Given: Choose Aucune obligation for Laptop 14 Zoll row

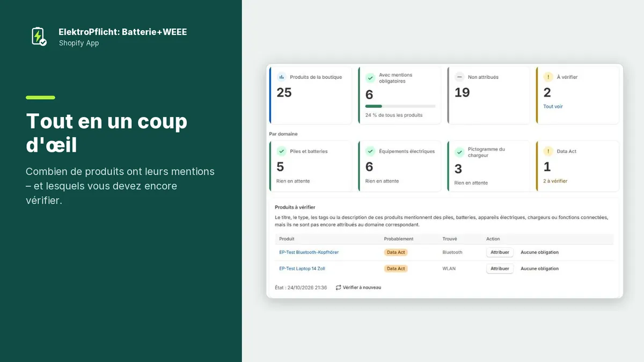Looking at the screenshot, I should [539, 269].
